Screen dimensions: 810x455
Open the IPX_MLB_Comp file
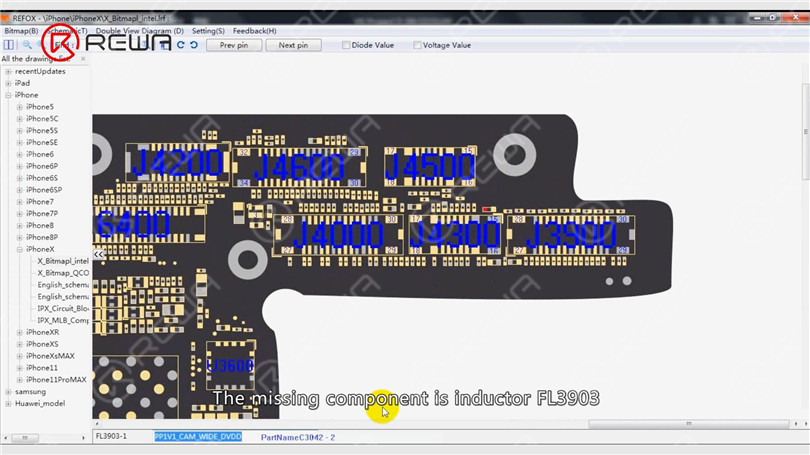[x=63, y=321]
